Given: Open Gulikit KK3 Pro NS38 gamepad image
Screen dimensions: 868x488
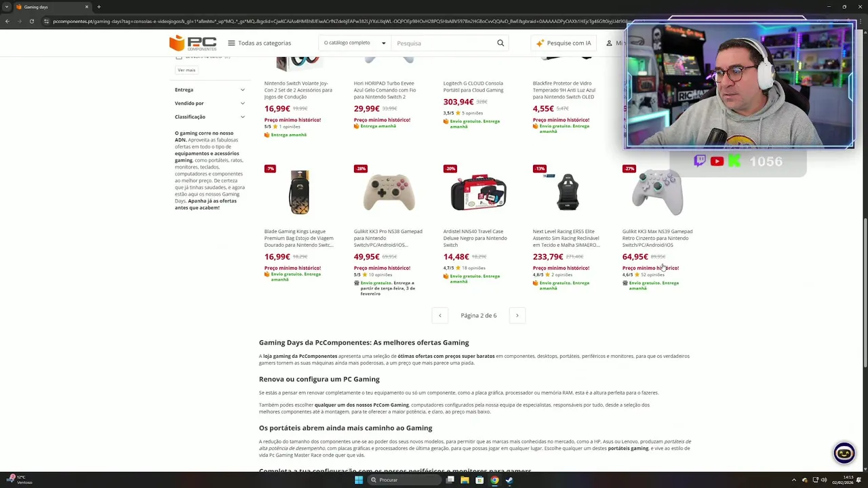Looking at the screenshot, I should (389, 192).
